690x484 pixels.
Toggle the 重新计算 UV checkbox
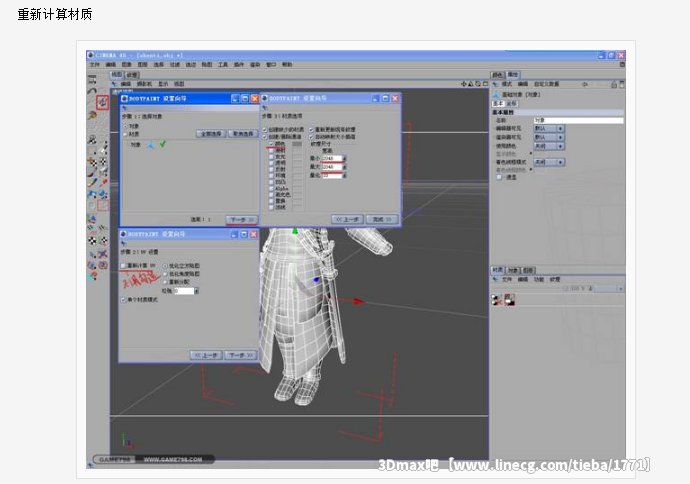(x=123, y=265)
